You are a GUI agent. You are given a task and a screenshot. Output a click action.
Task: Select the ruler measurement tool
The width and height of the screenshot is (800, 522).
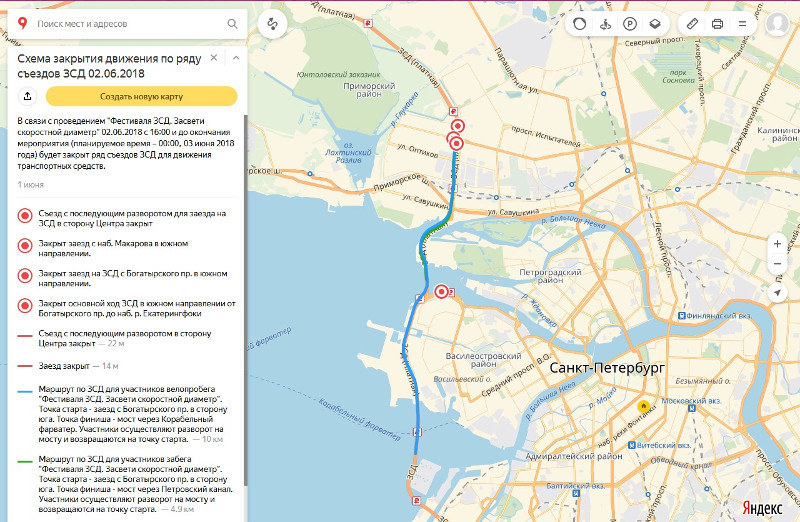click(x=692, y=23)
